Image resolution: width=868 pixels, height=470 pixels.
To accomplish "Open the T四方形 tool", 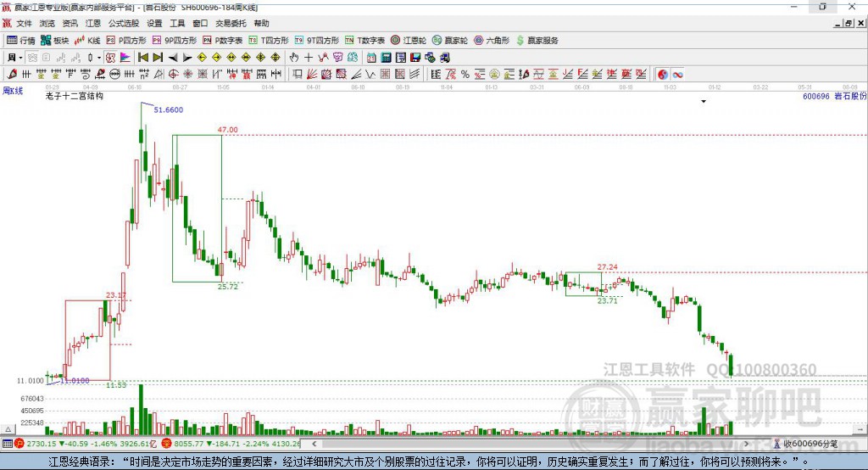I will 269,41.
